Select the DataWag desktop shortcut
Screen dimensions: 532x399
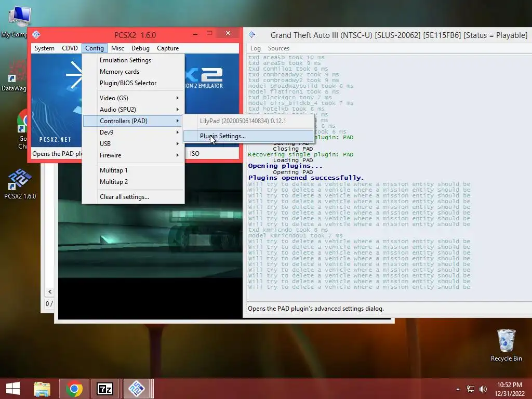point(15,76)
